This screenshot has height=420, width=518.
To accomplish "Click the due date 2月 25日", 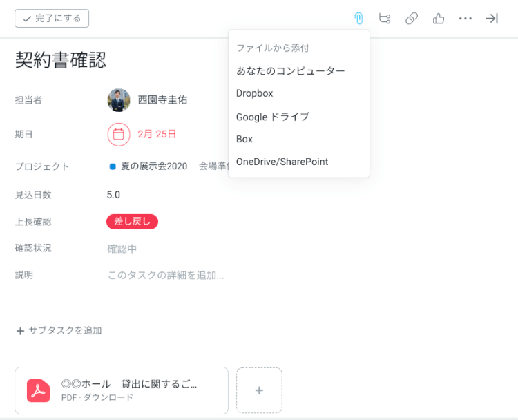I will 157,134.
